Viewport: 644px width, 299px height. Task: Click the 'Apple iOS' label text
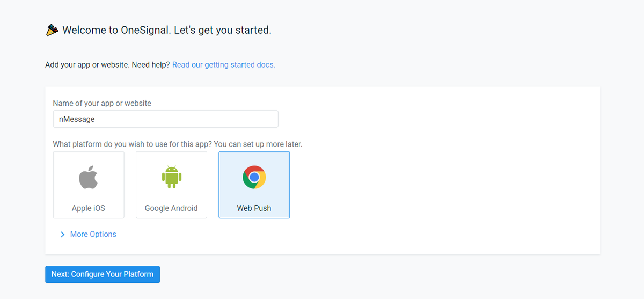[x=89, y=208]
